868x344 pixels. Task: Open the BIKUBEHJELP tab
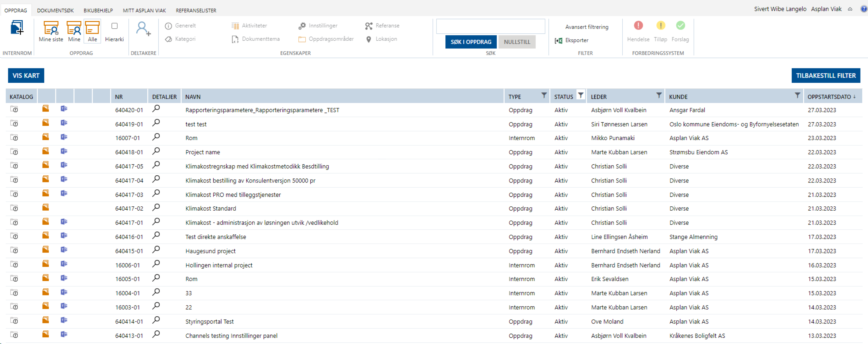(x=98, y=11)
